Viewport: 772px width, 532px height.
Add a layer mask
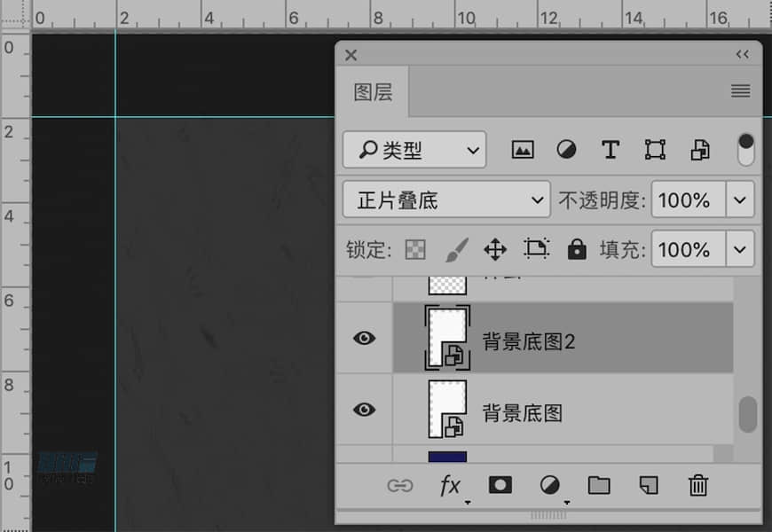tap(500, 485)
